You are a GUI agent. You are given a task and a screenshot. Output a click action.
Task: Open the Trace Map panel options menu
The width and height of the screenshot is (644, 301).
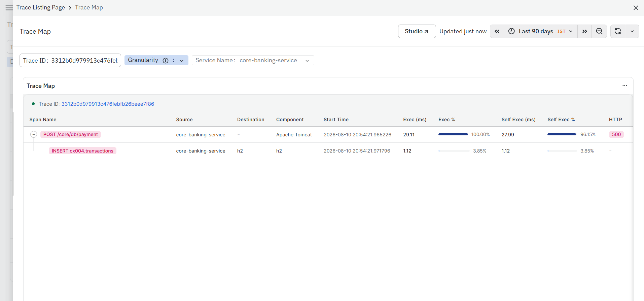point(624,86)
